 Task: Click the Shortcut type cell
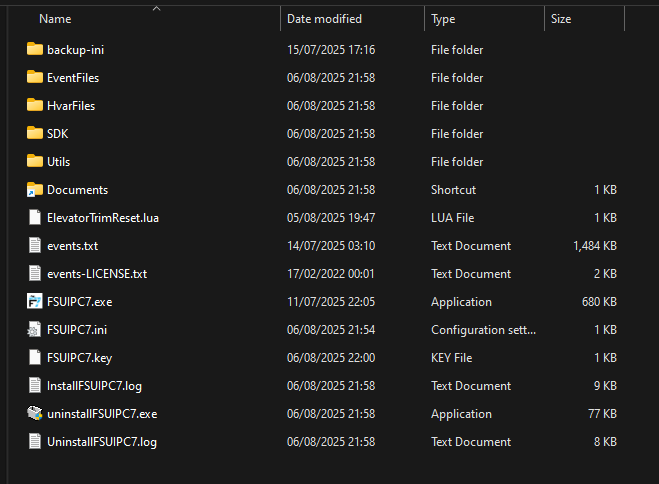pyautogui.click(x=453, y=190)
